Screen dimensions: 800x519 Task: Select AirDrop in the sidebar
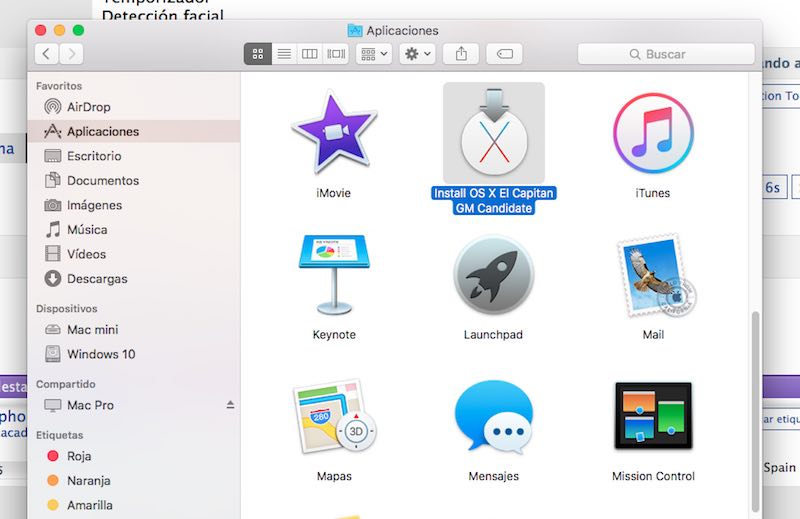click(x=134, y=107)
